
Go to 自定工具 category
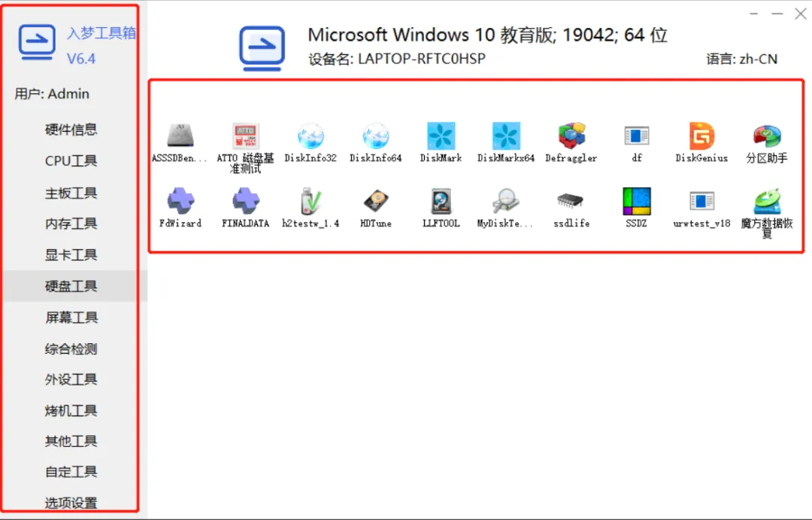pyautogui.click(x=71, y=472)
